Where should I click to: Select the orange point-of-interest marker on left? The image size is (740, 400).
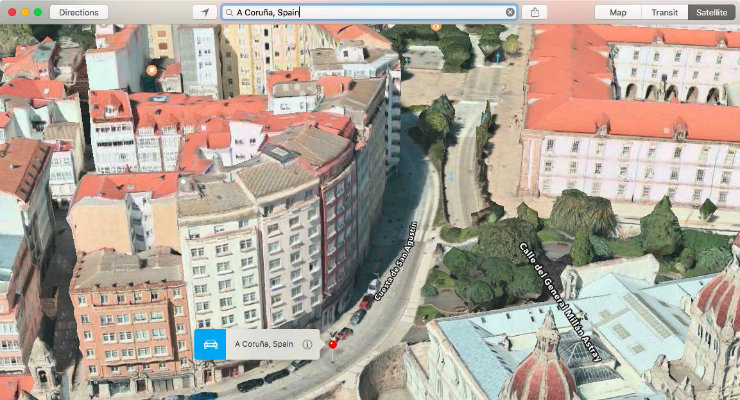151,71
